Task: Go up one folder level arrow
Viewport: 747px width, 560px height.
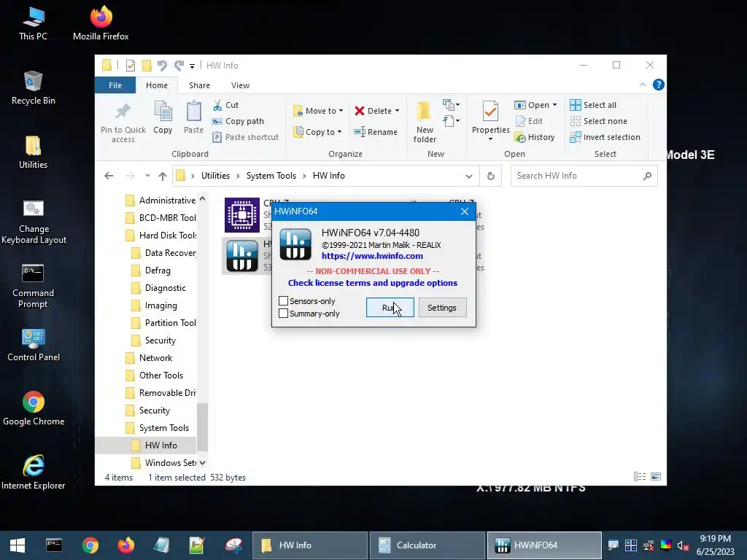Action: [x=163, y=176]
